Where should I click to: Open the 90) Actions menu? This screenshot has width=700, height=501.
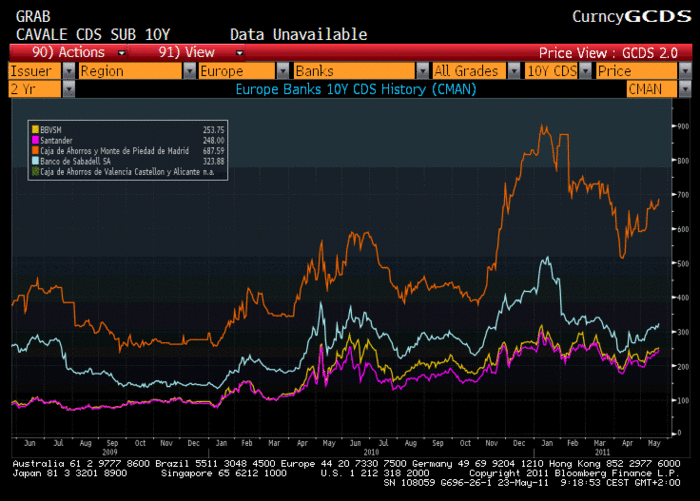(68, 52)
